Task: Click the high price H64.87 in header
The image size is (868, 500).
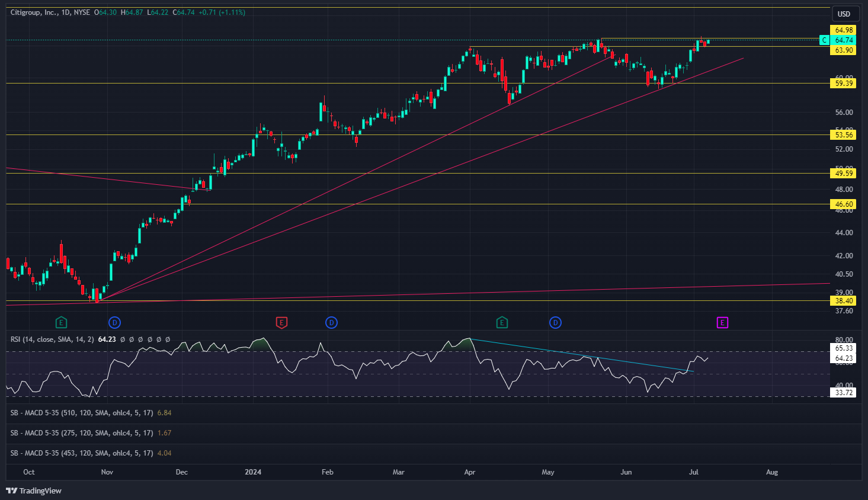Action: [132, 12]
